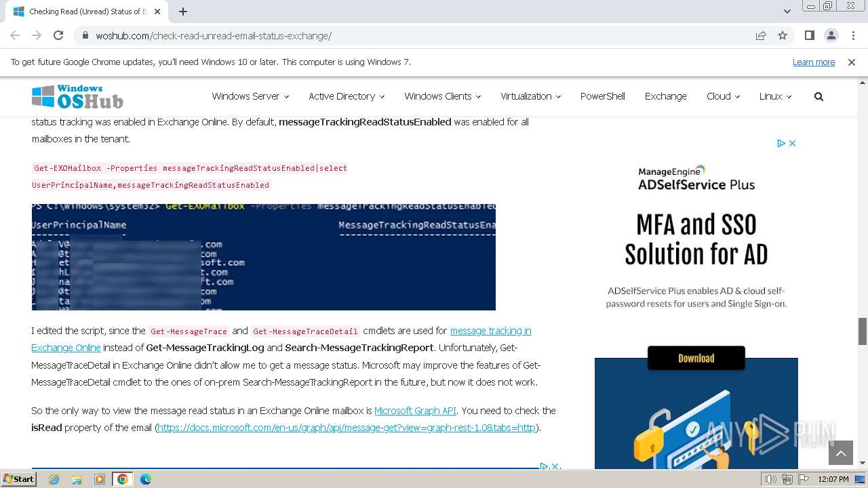This screenshot has height=488, width=868.
Task: Expand the Windows Clients menu
Action: point(442,96)
